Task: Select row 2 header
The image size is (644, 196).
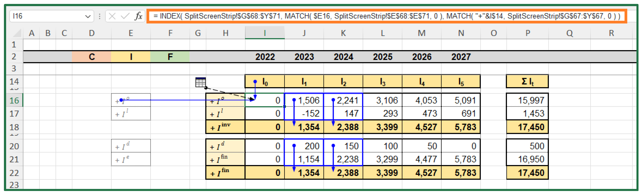Action: pos(14,57)
